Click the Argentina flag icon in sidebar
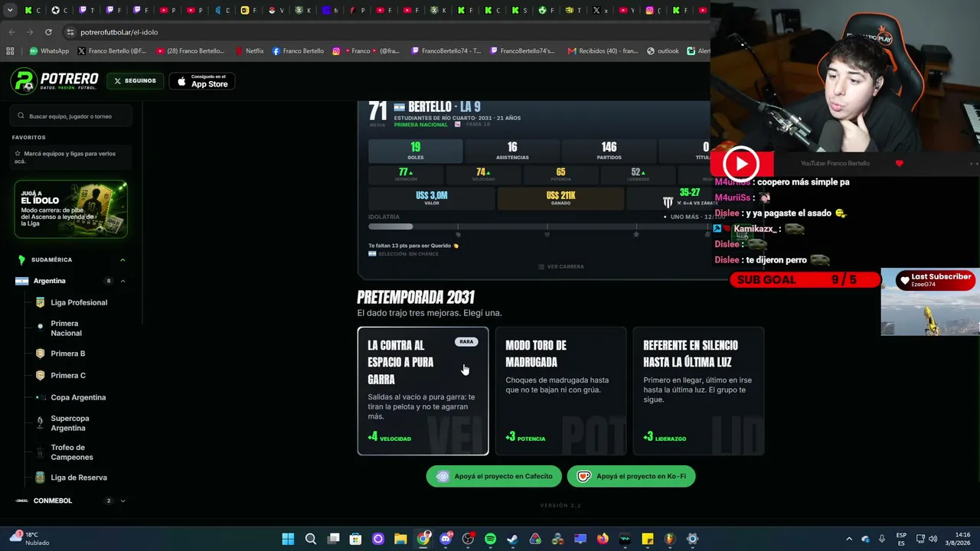Image resolution: width=980 pixels, height=551 pixels. click(x=21, y=281)
